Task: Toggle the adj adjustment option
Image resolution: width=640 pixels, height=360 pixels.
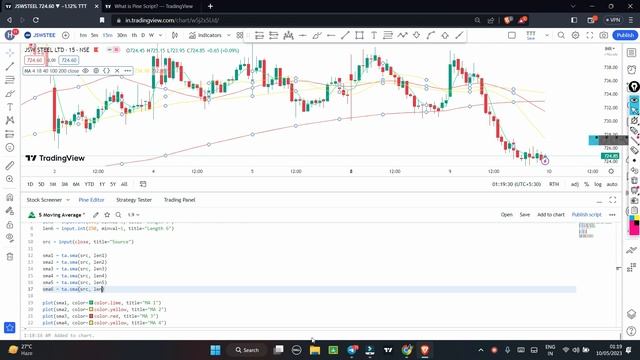Action: [575, 184]
